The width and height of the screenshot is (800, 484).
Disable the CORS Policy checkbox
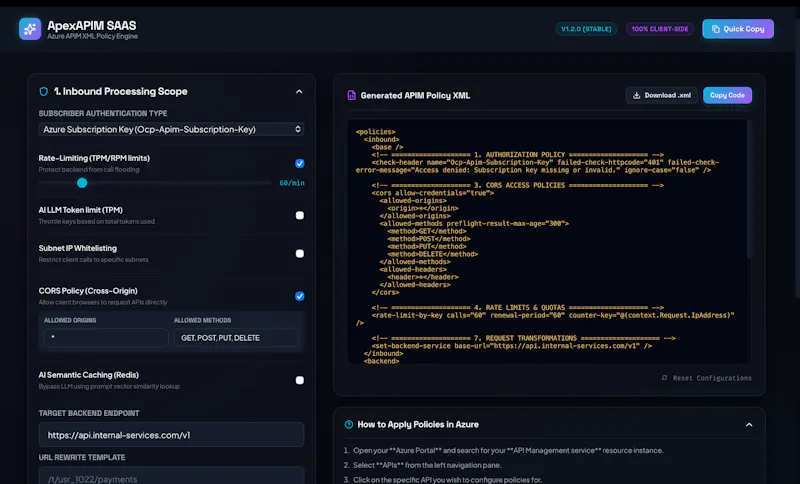[x=299, y=296]
